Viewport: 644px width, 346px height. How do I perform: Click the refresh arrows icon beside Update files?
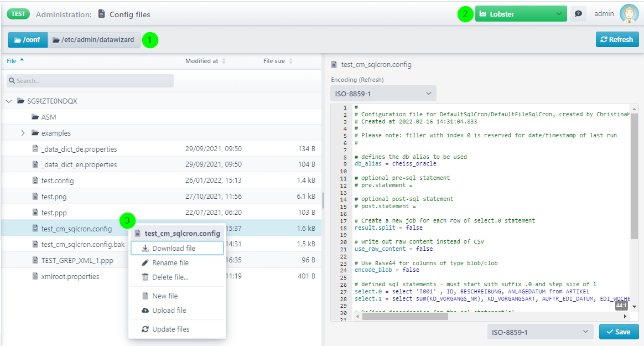[x=145, y=329]
